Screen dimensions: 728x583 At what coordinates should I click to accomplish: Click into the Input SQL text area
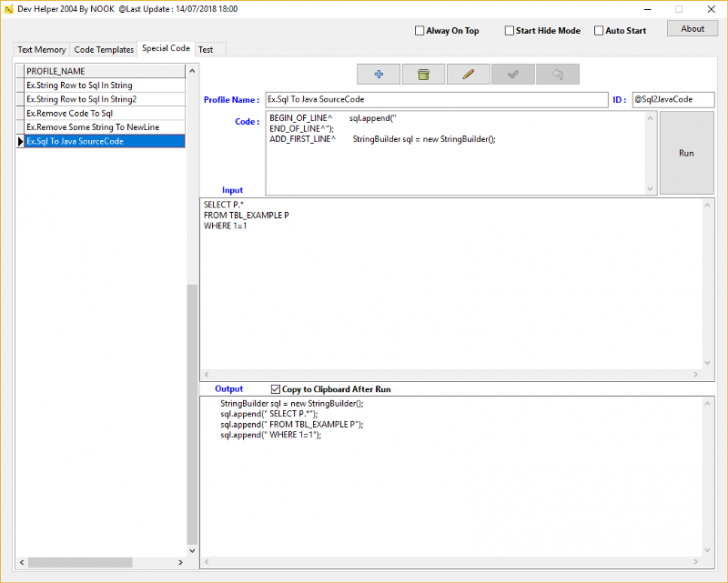(x=451, y=284)
